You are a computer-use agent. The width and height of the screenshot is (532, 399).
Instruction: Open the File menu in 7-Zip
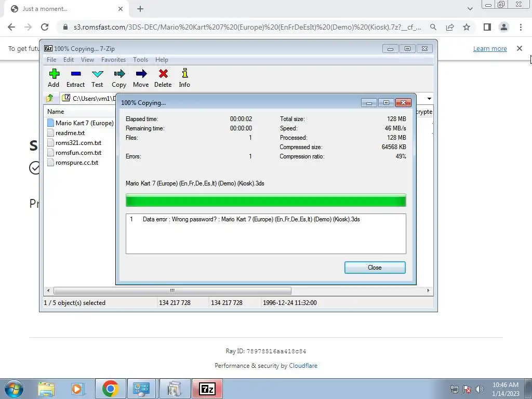pos(51,60)
